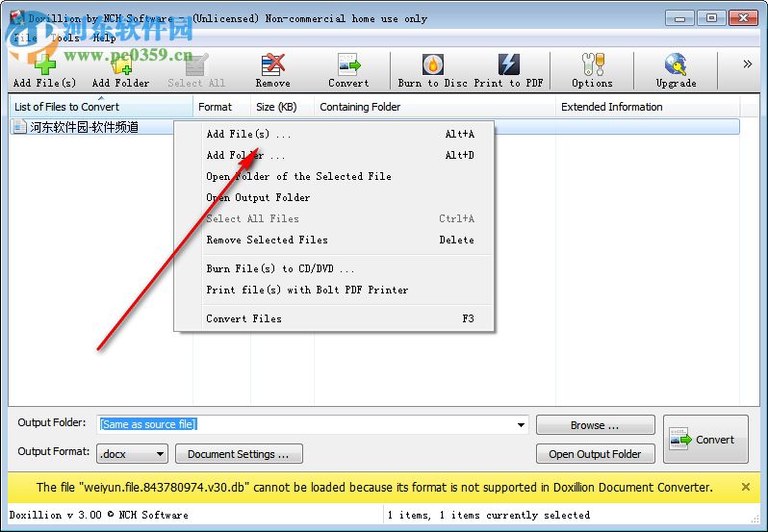Click the Browse button
The height and width of the screenshot is (532, 768).
[x=595, y=425]
